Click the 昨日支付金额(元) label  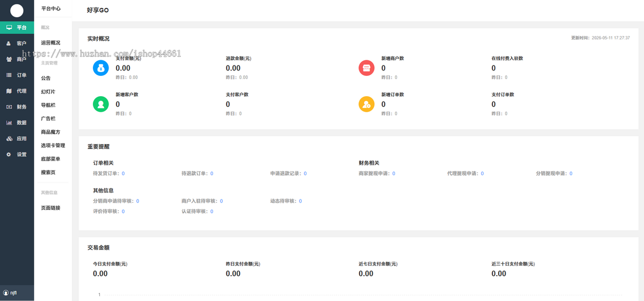tap(243, 264)
